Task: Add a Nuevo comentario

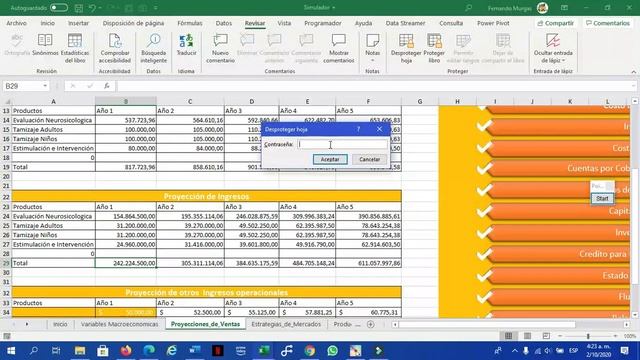Action: coord(220,48)
